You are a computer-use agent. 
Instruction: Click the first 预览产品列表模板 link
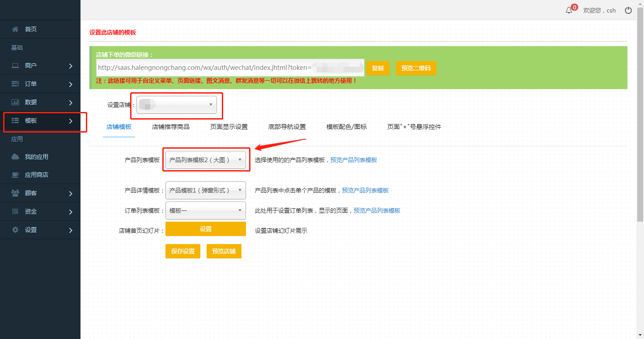pos(354,160)
